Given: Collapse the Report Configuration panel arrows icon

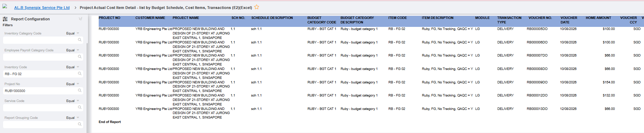Looking at the screenshot, I should pyautogui.click(x=80, y=19).
